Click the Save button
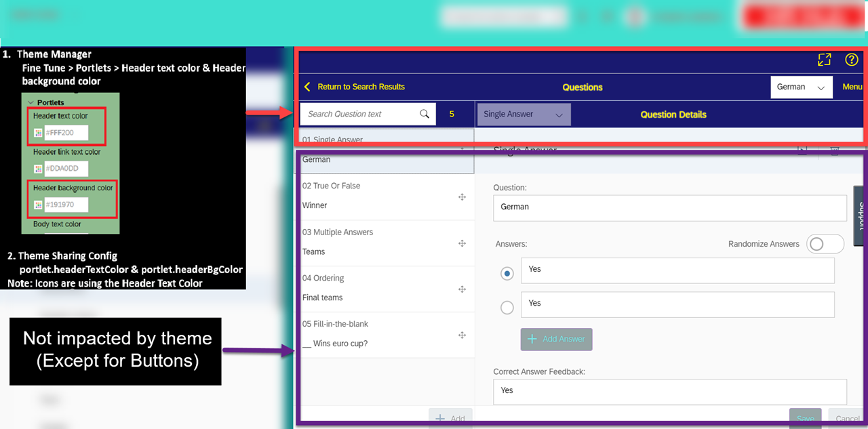Image resolution: width=868 pixels, height=429 pixels. pos(806,418)
